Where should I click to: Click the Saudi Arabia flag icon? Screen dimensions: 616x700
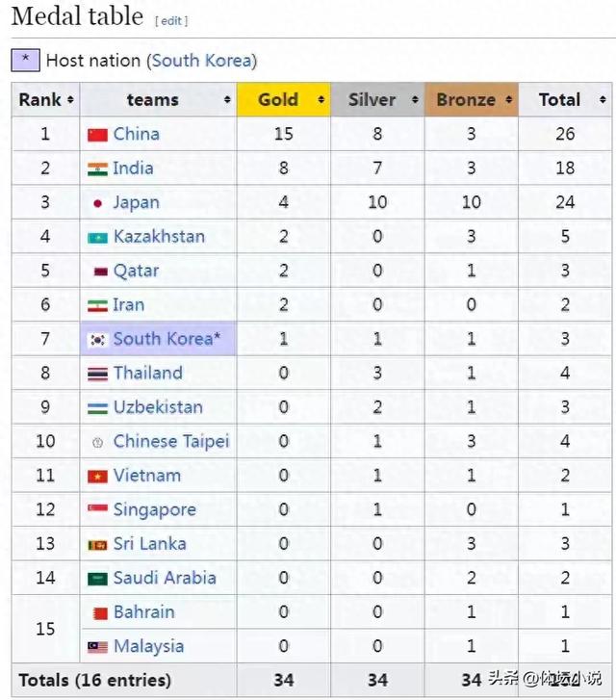pyautogui.click(x=97, y=579)
